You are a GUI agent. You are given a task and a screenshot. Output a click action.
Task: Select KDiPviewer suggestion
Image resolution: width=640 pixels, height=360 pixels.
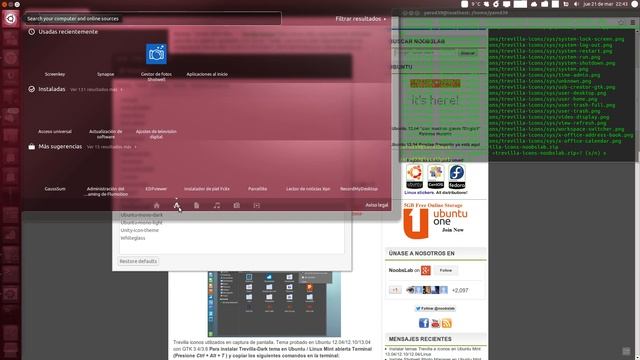coord(156,189)
